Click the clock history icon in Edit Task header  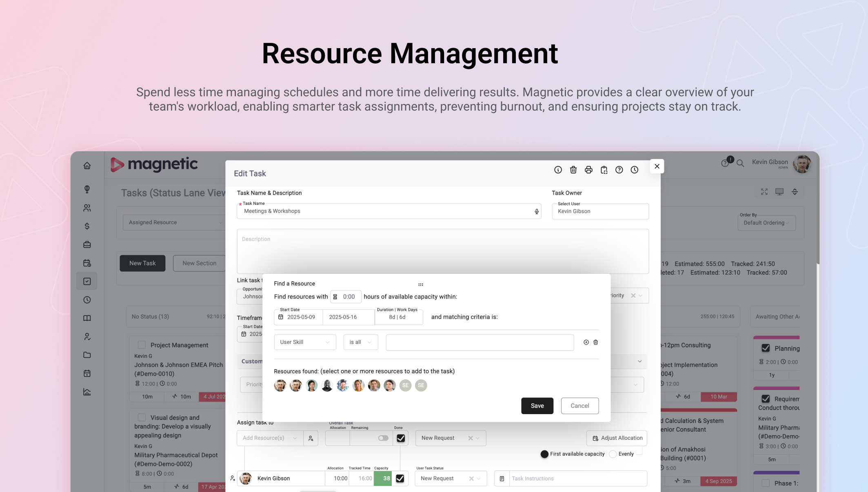(634, 170)
